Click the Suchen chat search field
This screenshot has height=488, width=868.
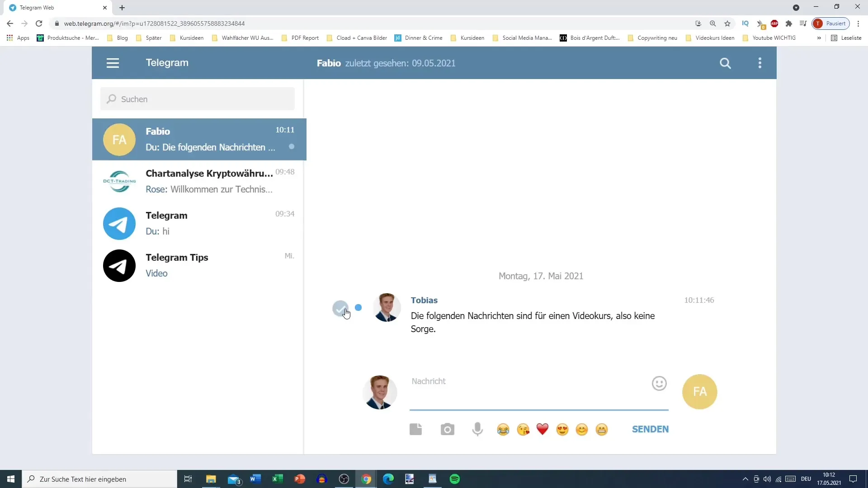[198, 99]
